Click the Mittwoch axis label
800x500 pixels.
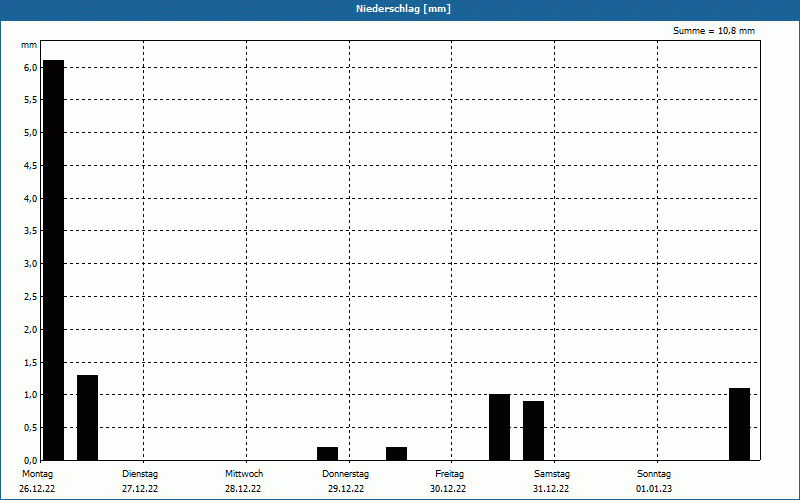pos(244,474)
